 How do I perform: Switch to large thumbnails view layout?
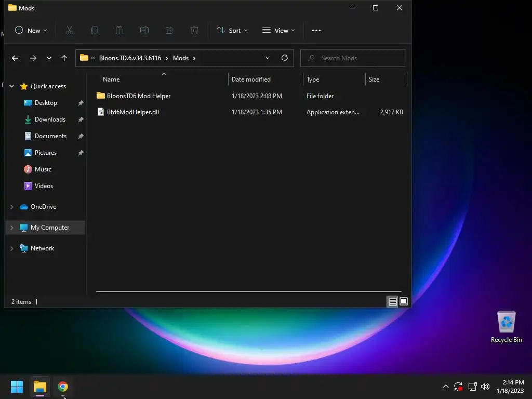[403, 301]
